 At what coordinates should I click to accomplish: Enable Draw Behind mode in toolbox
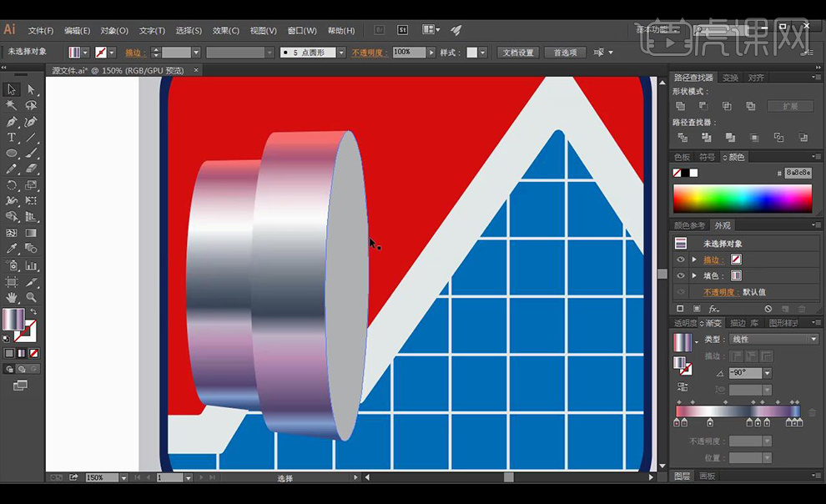tap(22, 369)
